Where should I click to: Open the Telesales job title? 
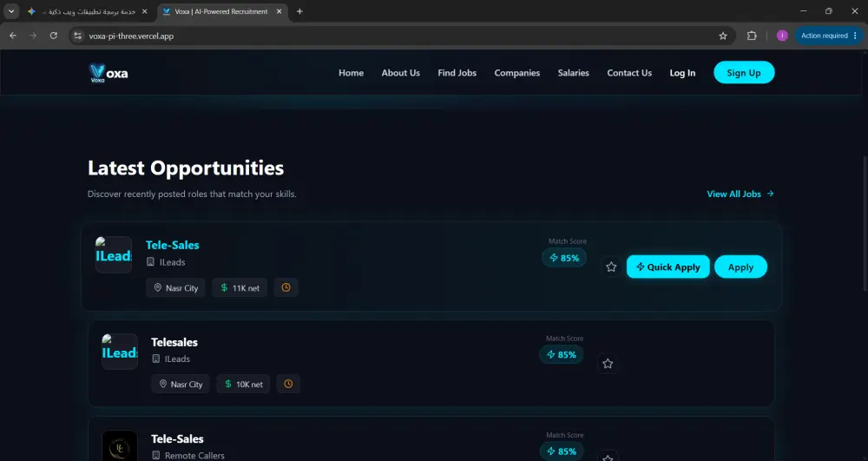[x=174, y=342]
